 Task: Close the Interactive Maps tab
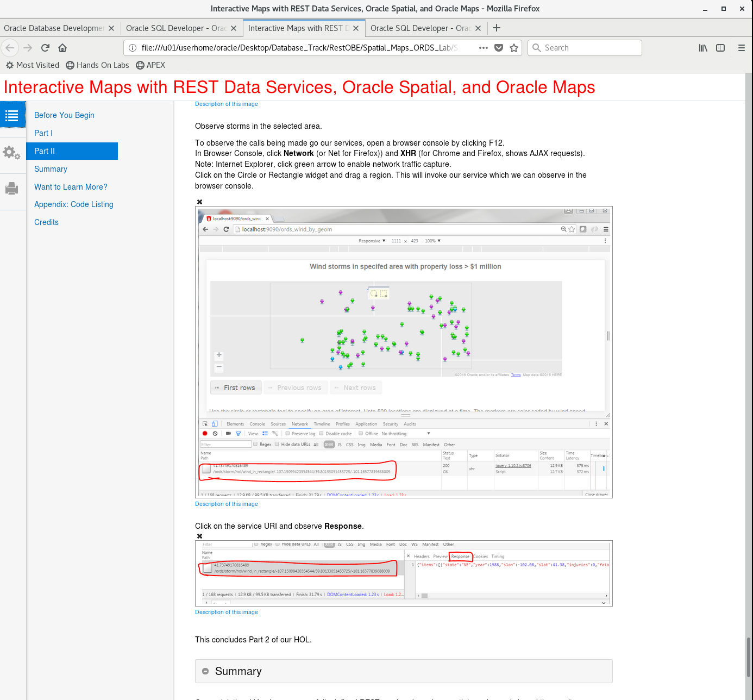[x=356, y=28]
